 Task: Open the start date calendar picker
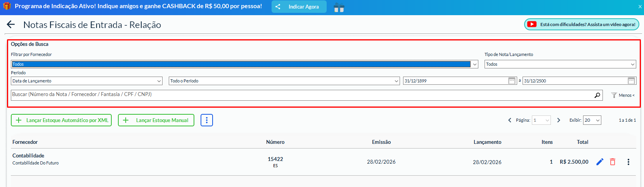512,81
